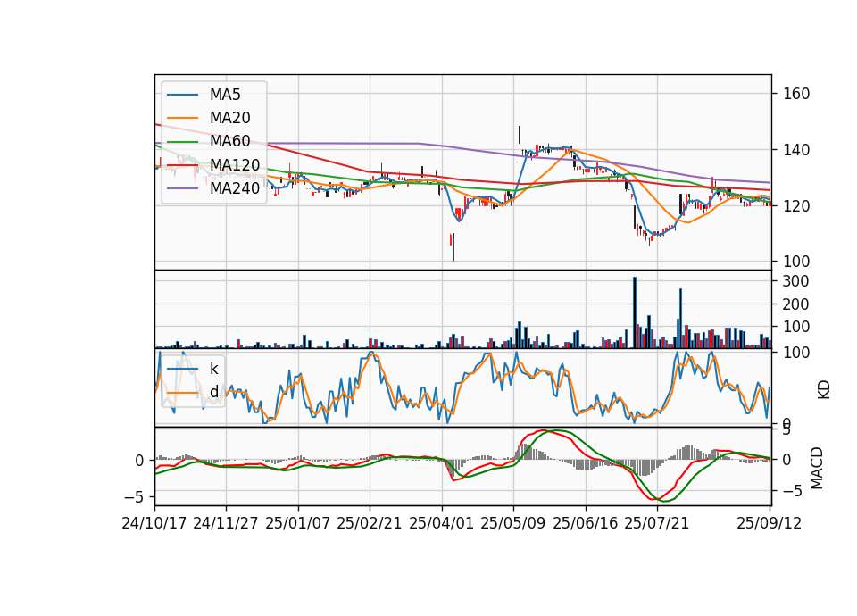Click the 25/01/07 date label
Image resolution: width=857 pixels, height=616 pixels.
click(x=298, y=523)
